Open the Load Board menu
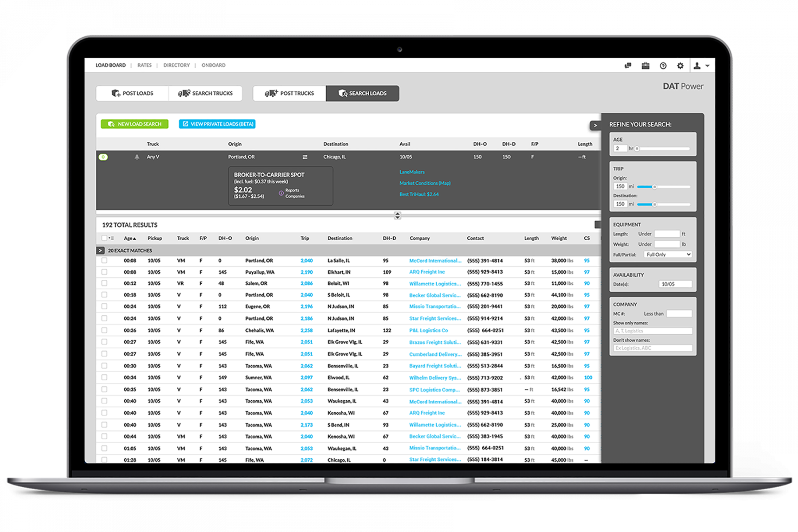The width and height of the screenshot is (798, 532). click(x=110, y=65)
